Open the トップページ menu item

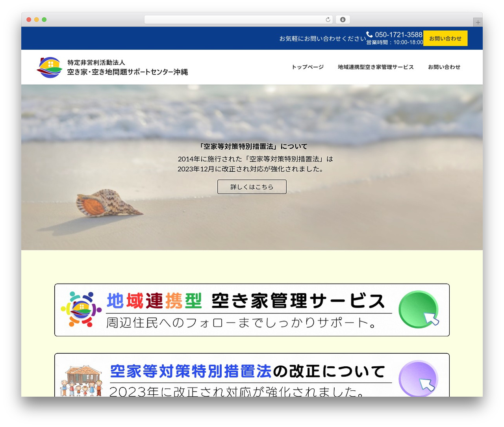[x=308, y=67]
